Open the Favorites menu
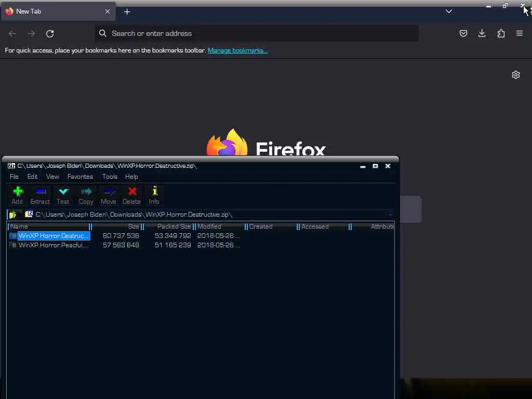This screenshot has width=532, height=399. 80,177
